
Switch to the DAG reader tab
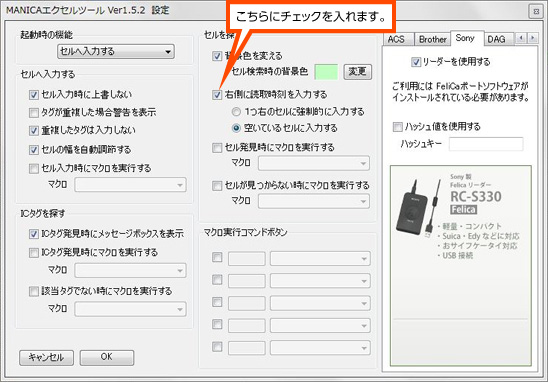(498, 39)
